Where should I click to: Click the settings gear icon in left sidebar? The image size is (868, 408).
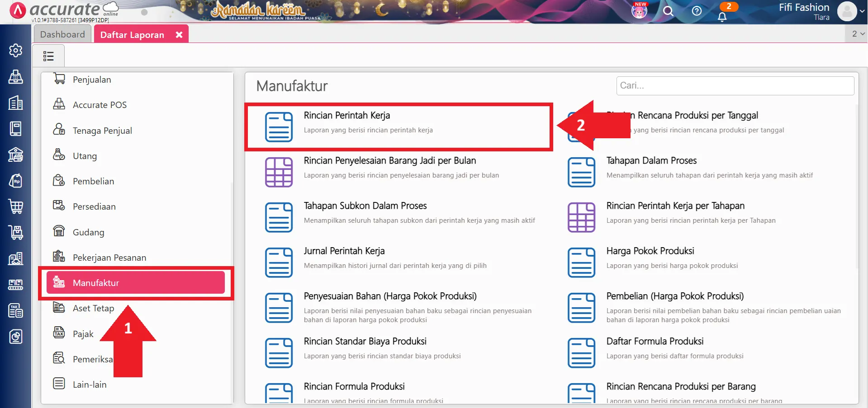[x=16, y=50]
